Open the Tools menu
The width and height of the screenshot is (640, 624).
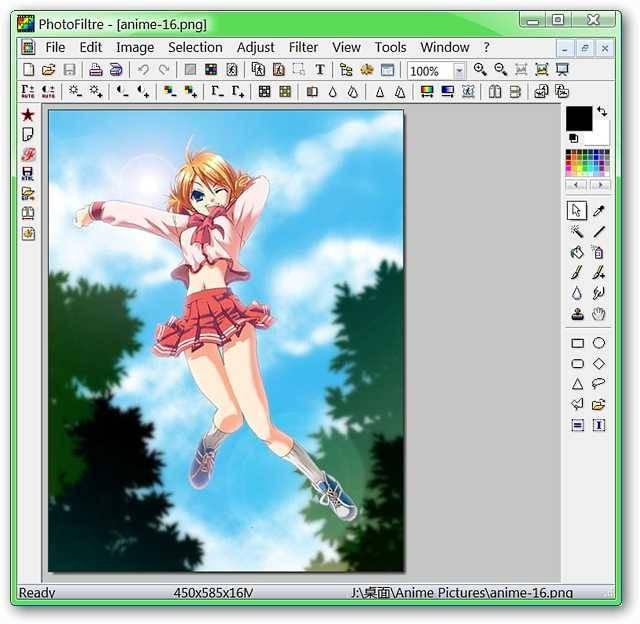pyautogui.click(x=391, y=47)
